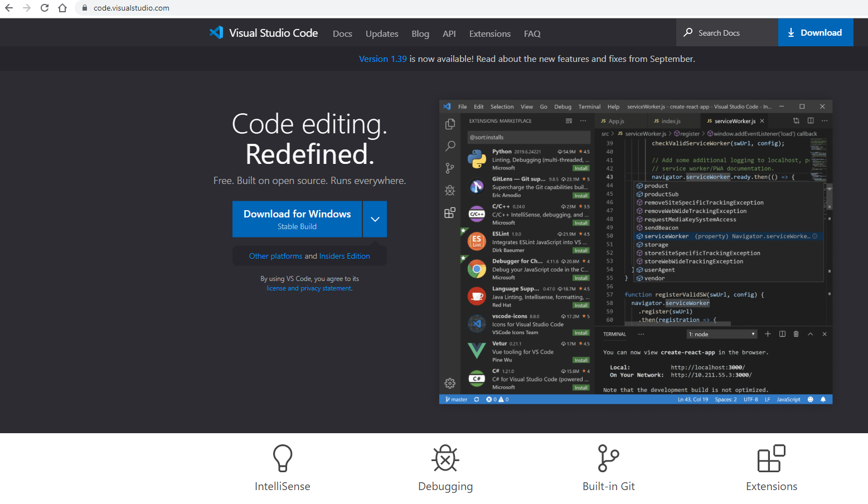Select the 'userAgent' autocomplete suggestion
868x504 pixels.
click(729, 270)
